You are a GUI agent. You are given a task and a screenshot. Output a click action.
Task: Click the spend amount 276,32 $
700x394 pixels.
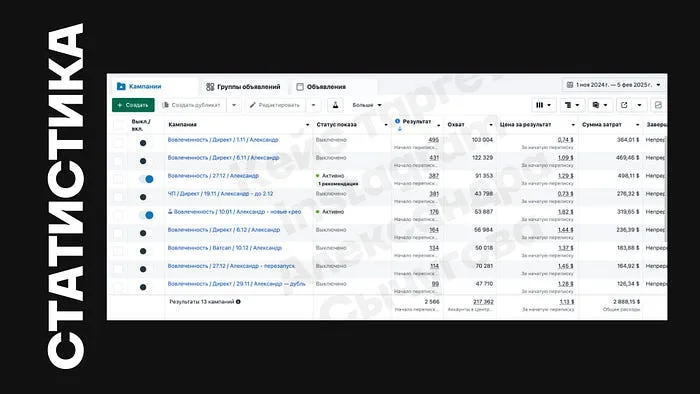coord(628,194)
